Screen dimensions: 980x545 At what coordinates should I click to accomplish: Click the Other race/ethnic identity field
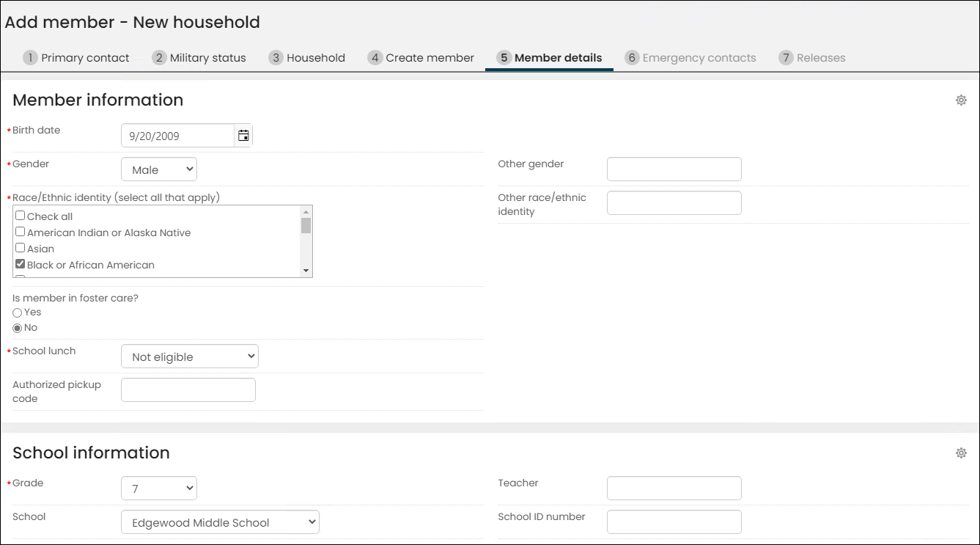(674, 203)
